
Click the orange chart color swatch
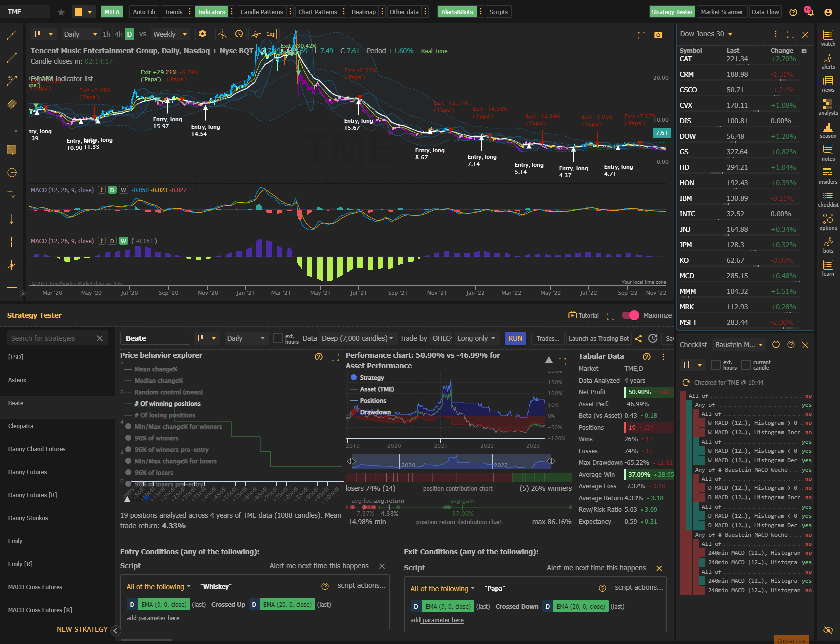point(78,12)
